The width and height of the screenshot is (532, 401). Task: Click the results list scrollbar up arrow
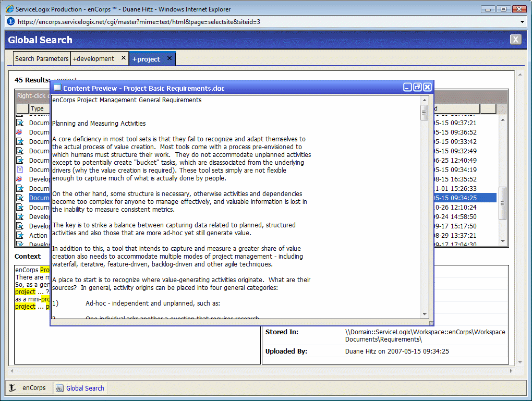(503, 120)
